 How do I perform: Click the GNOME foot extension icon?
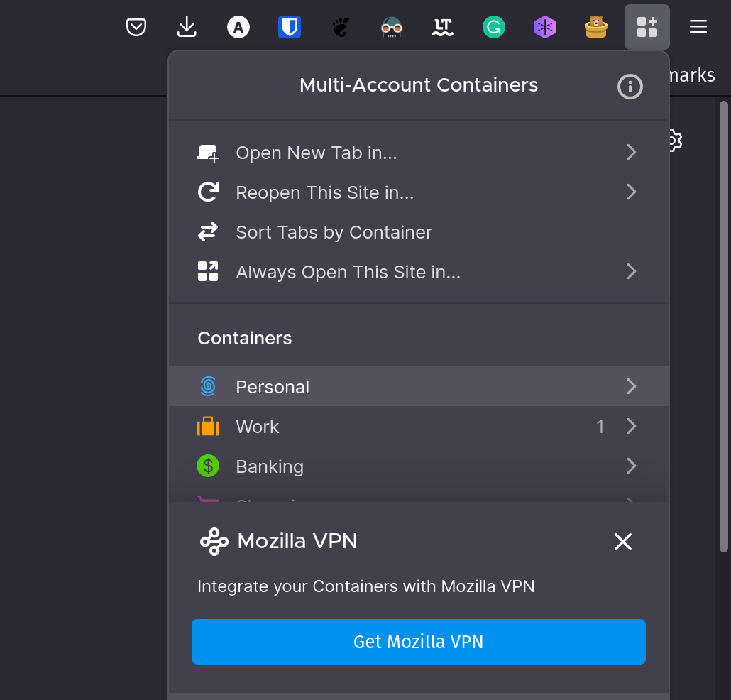click(341, 28)
